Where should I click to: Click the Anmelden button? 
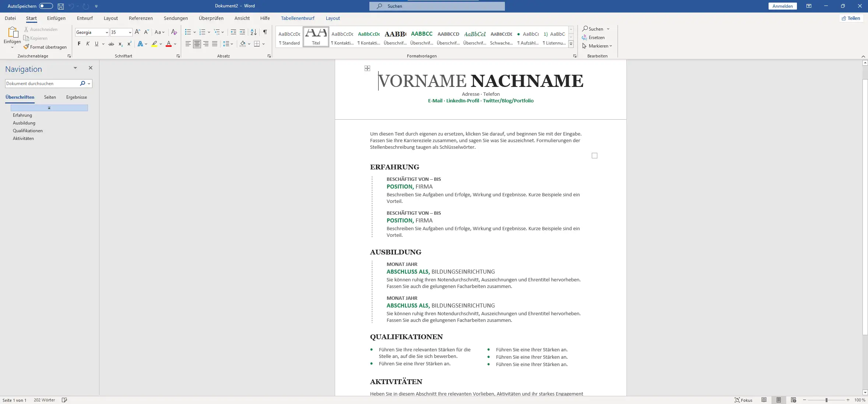coord(783,6)
